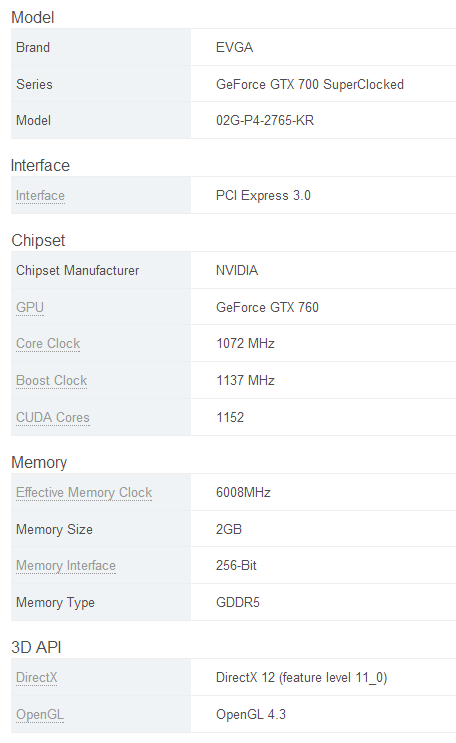Select the model number 02G-P4-2765-KR
Viewport: 456px width, 743px height.
tap(265, 120)
